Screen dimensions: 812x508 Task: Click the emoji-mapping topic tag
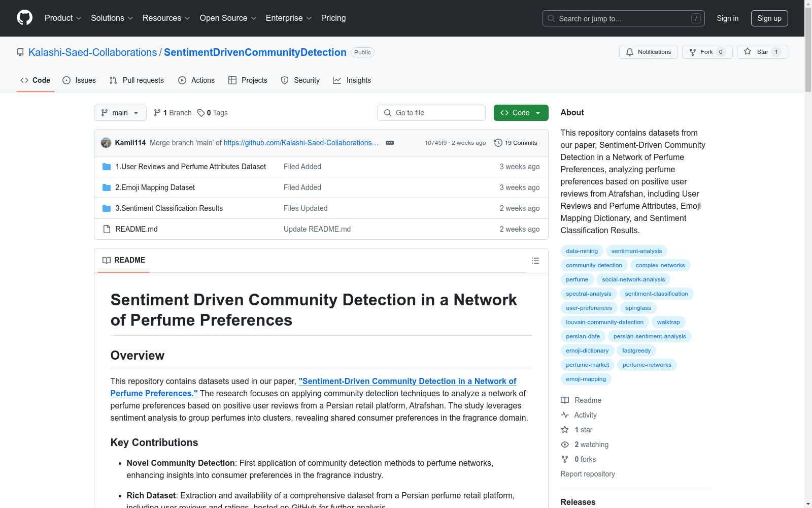586,379
